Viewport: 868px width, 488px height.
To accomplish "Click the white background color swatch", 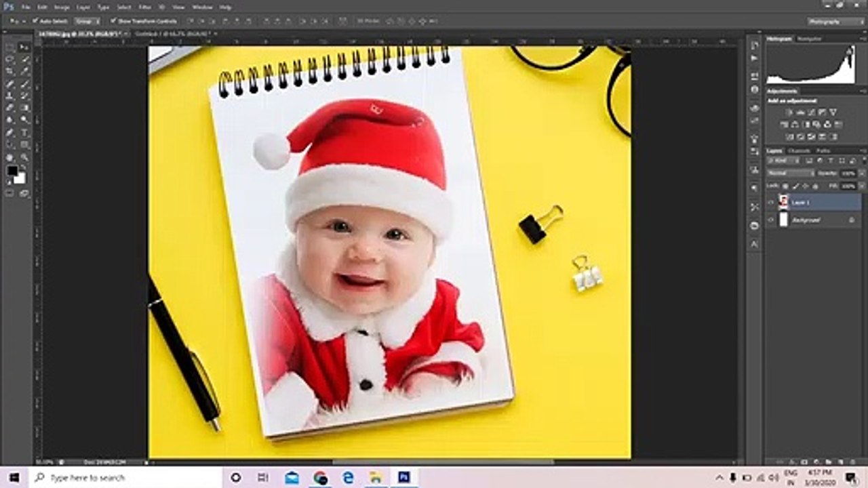I will (21, 179).
